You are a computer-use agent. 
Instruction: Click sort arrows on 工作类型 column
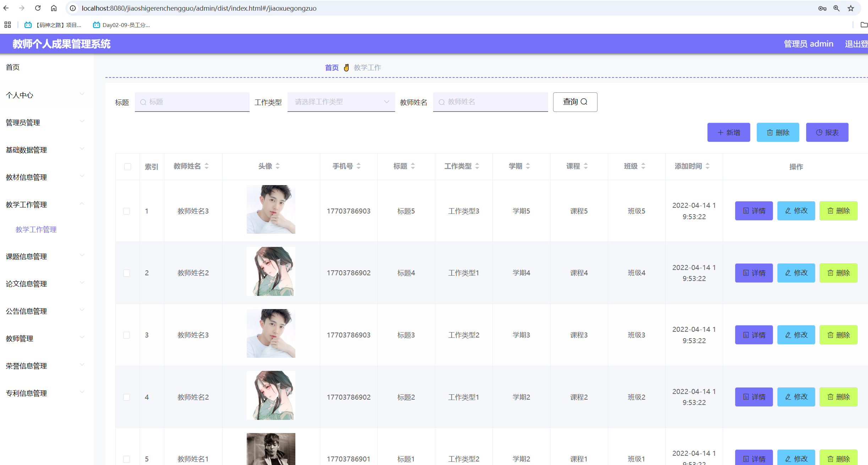(x=477, y=166)
